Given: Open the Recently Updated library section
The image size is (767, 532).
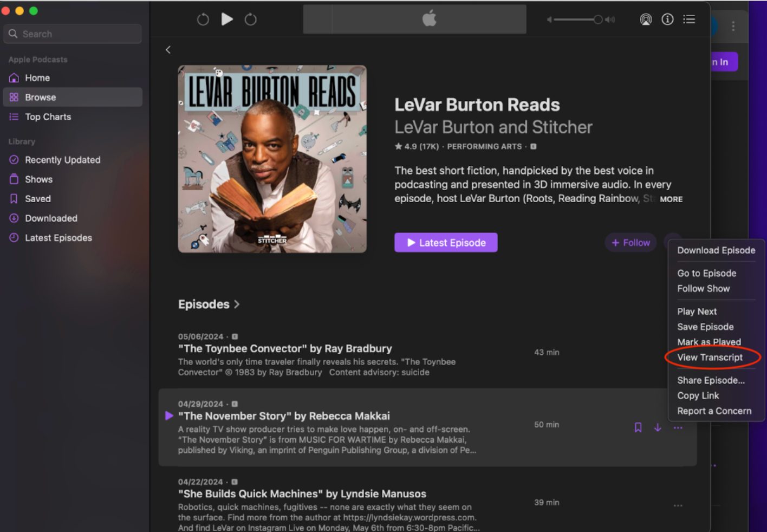Looking at the screenshot, I should click(x=62, y=160).
